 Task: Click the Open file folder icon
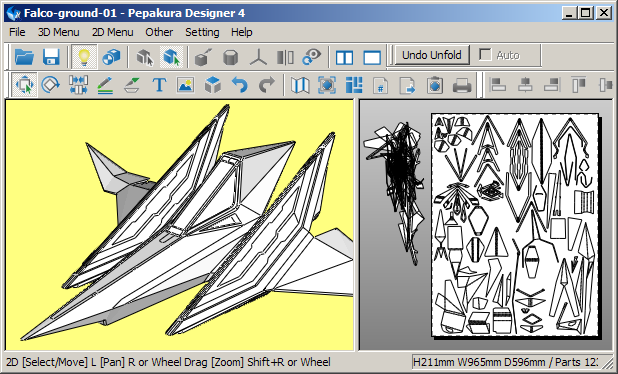(24, 57)
